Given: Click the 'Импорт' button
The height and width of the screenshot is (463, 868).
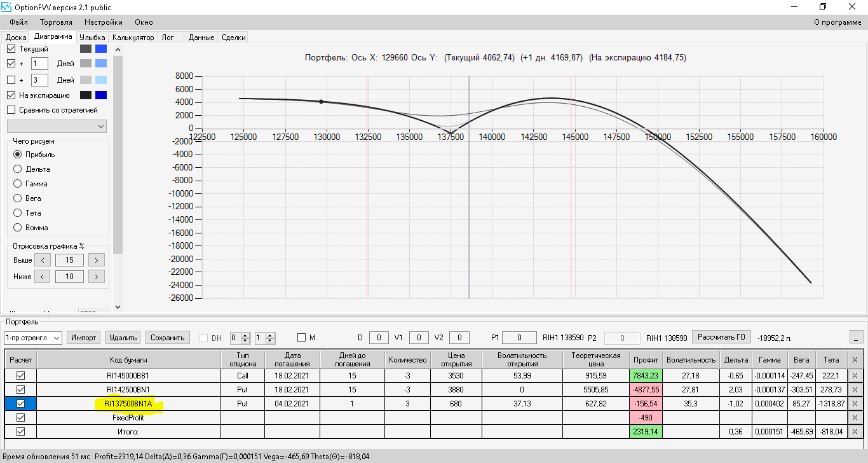Looking at the screenshot, I should [x=83, y=338].
